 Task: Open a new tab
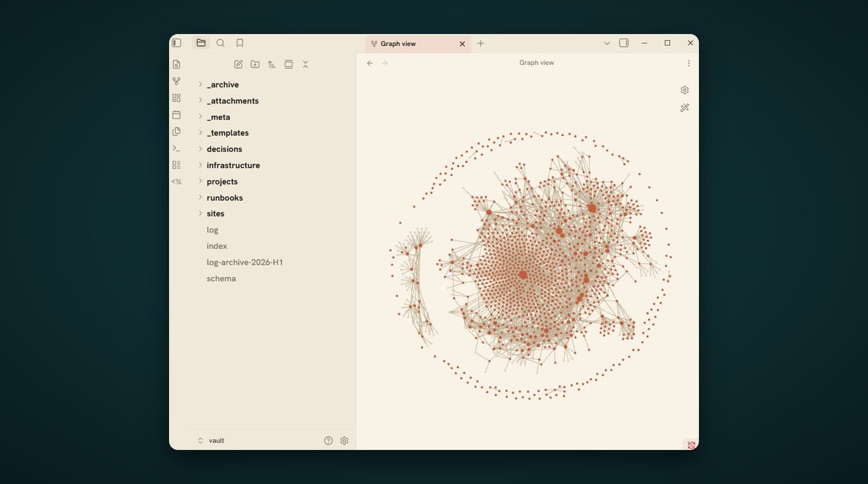[481, 43]
